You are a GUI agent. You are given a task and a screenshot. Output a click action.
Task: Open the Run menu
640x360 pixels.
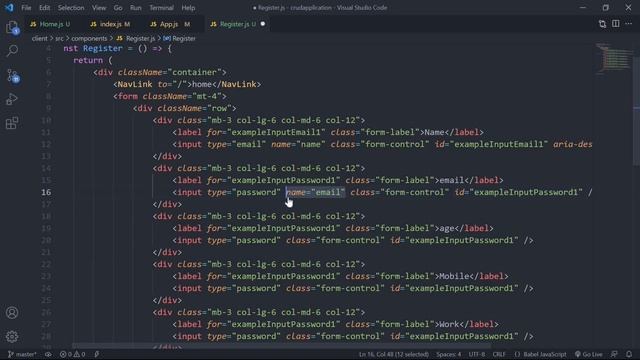(x=136, y=8)
